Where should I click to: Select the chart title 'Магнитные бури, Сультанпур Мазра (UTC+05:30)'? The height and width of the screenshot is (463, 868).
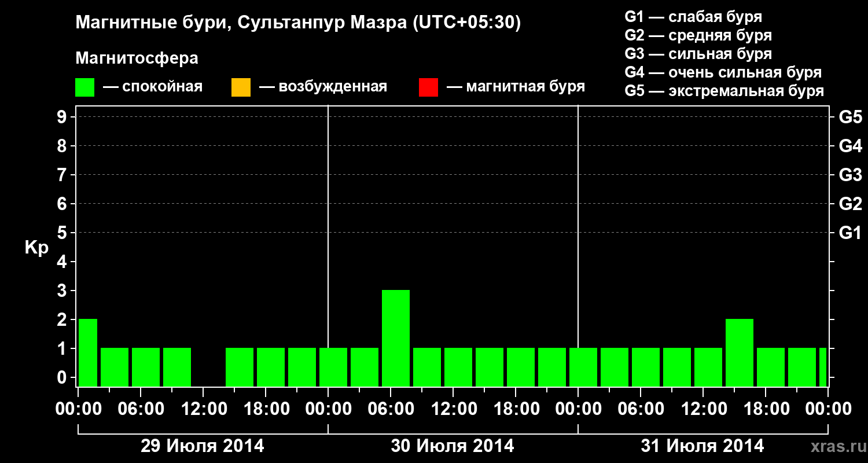tap(299, 23)
